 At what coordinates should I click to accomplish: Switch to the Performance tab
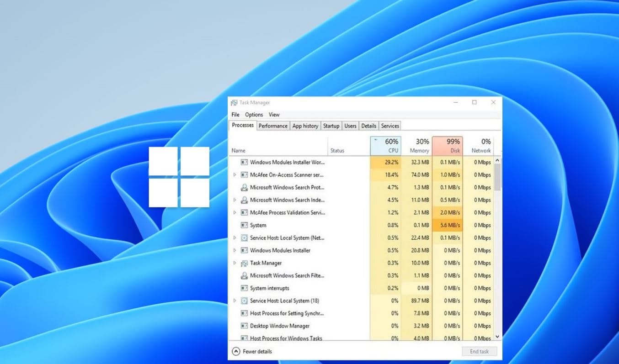(x=273, y=126)
